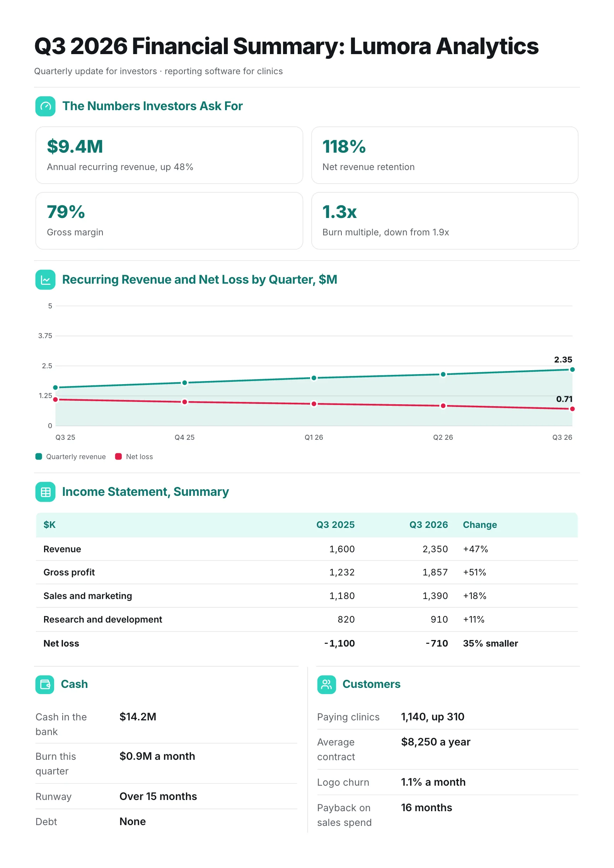Click the Debt value 'None'
The image size is (614, 868).
click(x=133, y=822)
